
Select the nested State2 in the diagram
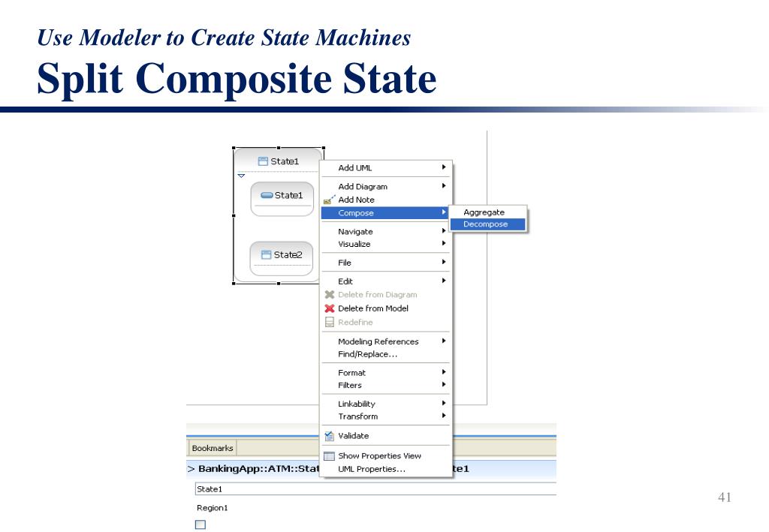[x=282, y=258]
